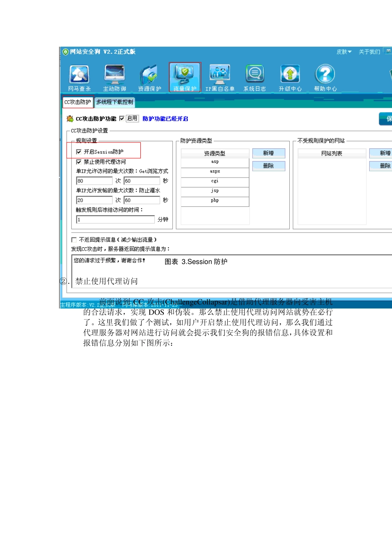Click the safedog logo in title bar

point(65,52)
